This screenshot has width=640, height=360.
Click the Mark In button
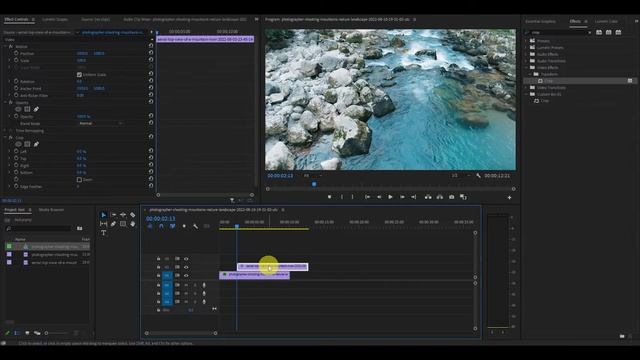pos(342,197)
